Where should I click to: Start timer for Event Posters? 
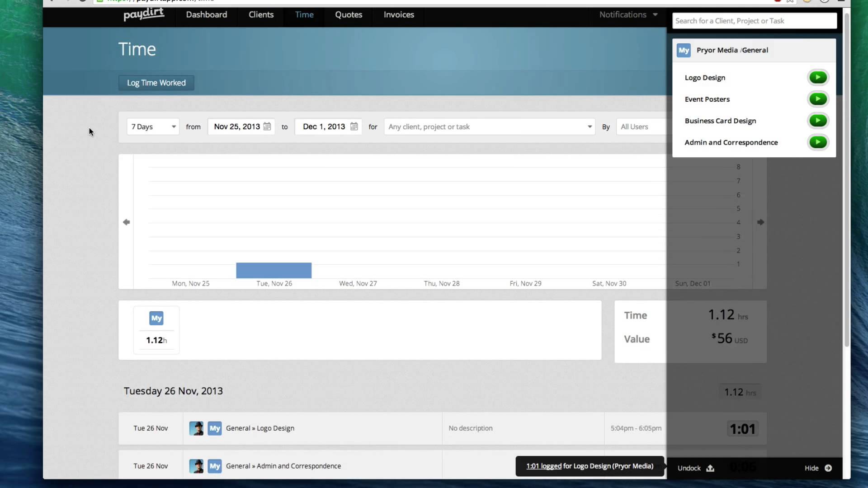tap(818, 99)
